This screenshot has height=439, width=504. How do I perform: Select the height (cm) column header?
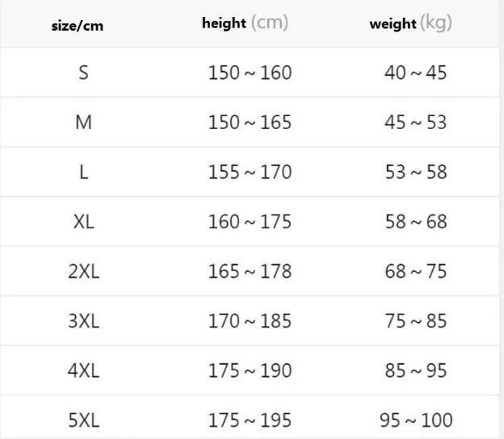click(x=245, y=23)
